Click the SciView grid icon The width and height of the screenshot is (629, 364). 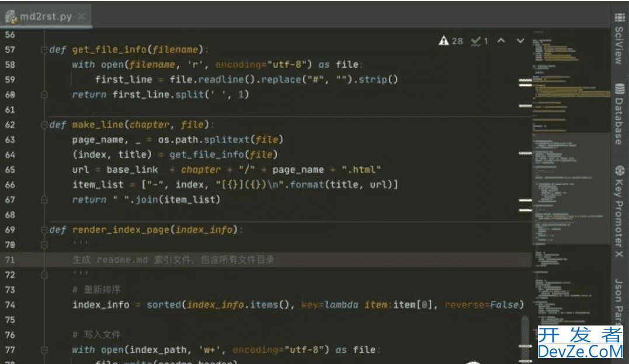pyautogui.click(x=620, y=17)
